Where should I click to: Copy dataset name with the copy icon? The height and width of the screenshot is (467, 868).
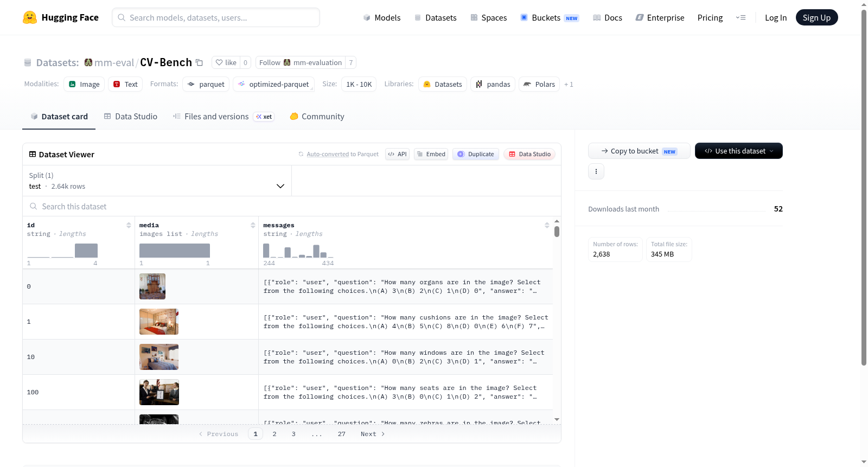tap(199, 62)
